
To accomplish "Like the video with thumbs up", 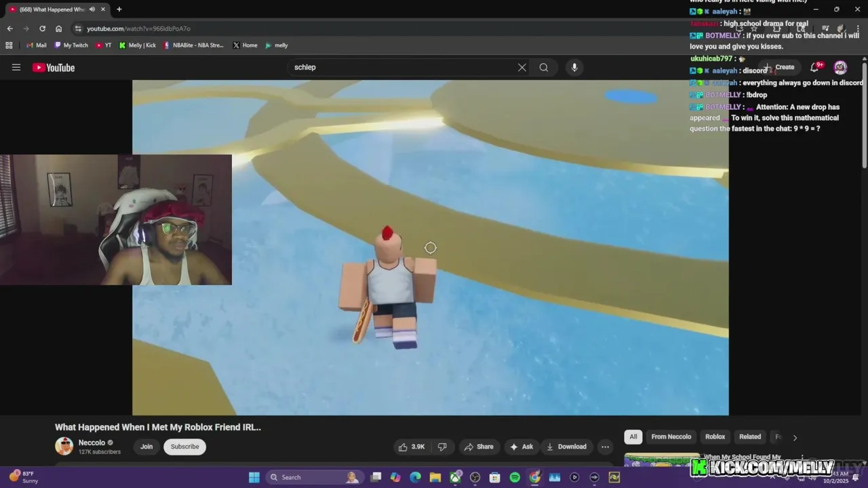I will point(412,447).
